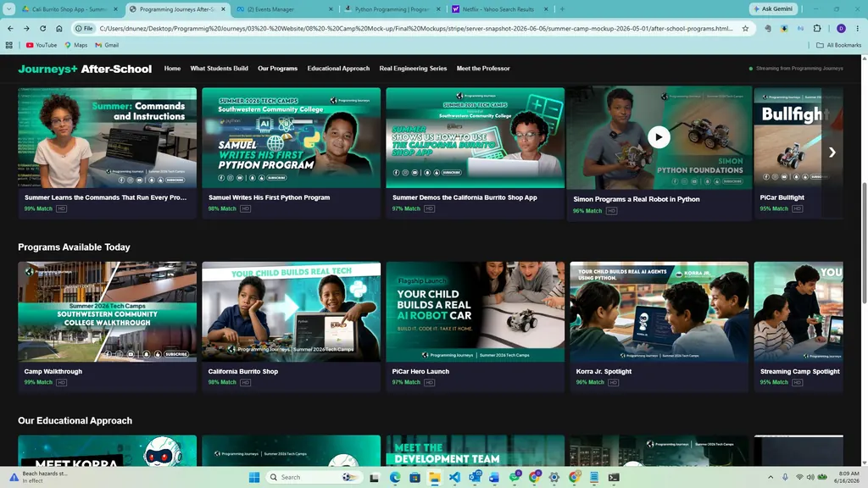Open the volume speaker tray icon
868x488 pixels.
810,477
